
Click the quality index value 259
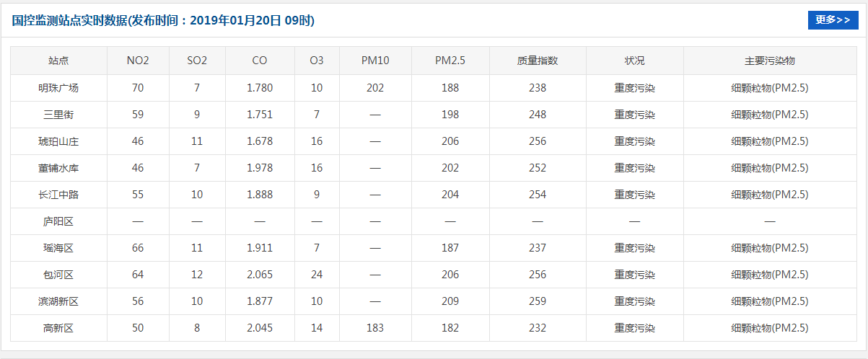coord(538,301)
